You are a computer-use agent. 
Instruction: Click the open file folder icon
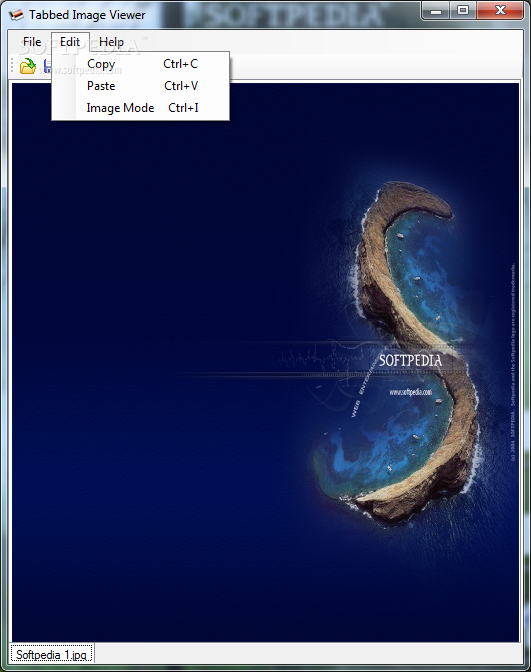(x=28, y=66)
